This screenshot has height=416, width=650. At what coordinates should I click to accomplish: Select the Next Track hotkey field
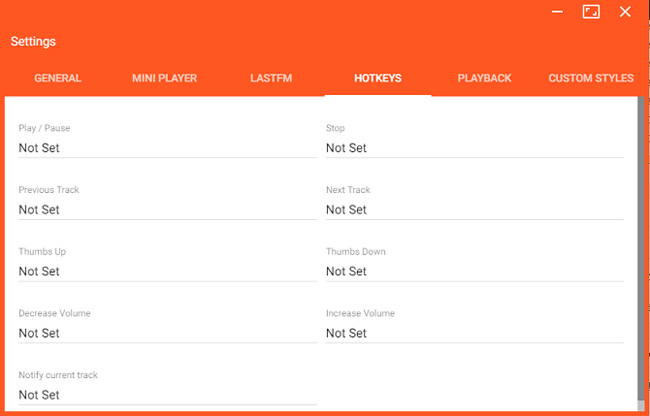coord(474,210)
